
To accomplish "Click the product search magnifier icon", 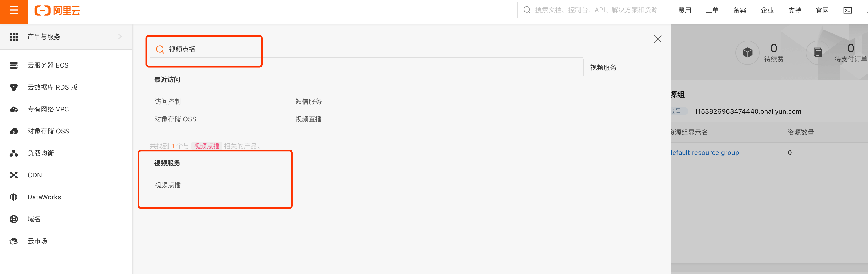I will (x=160, y=49).
